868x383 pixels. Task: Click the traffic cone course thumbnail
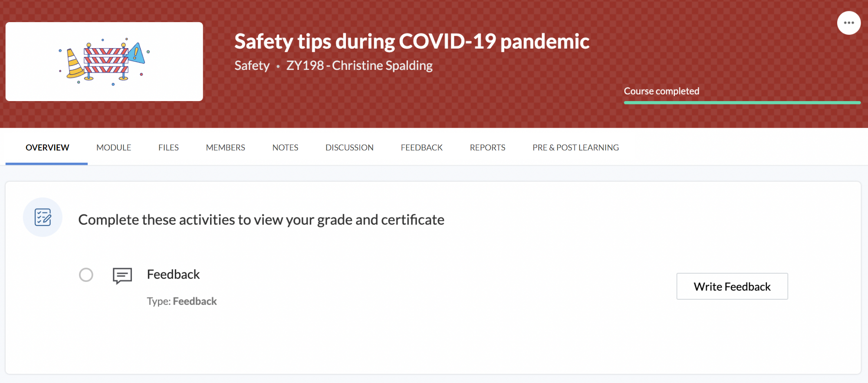pyautogui.click(x=104, y=62)
